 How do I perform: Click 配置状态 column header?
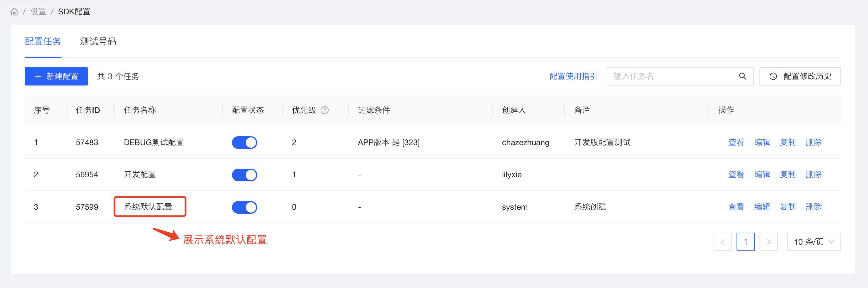click(x=248, y=110)
